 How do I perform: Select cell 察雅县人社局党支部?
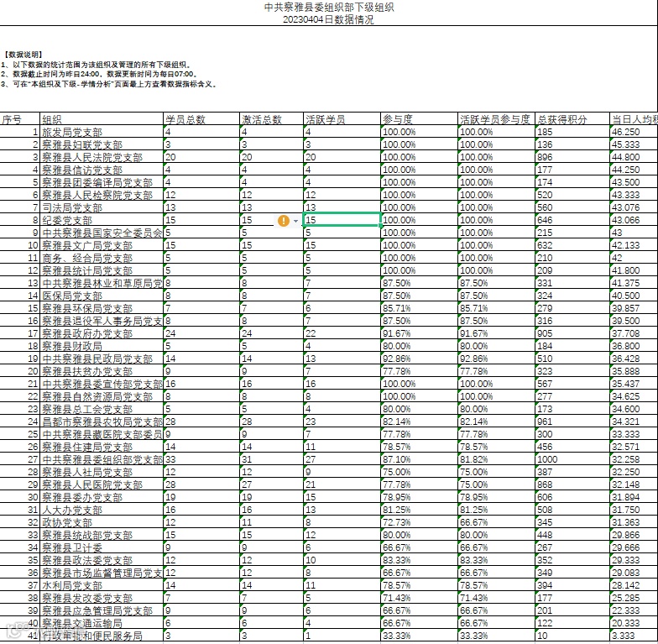(x=102, y=472)
